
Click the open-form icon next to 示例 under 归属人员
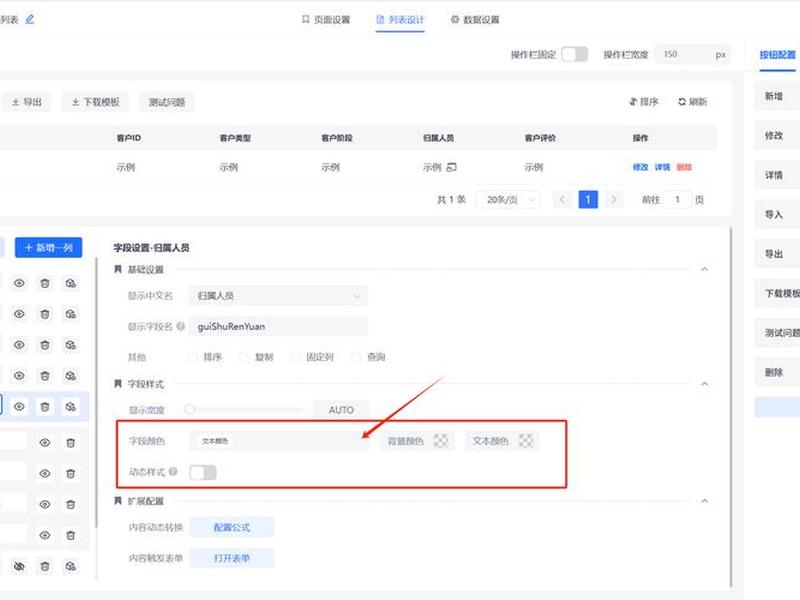coord(452,167)
